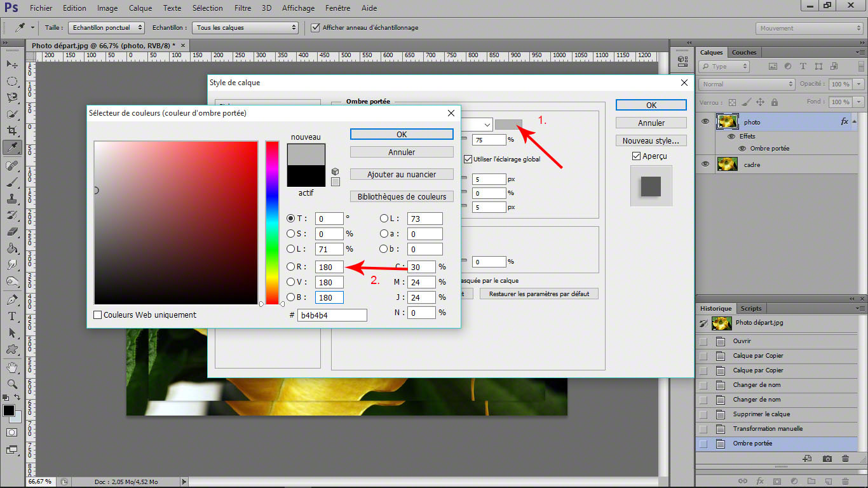
Task: Select the Lasso tool
Action: point(12,98)
